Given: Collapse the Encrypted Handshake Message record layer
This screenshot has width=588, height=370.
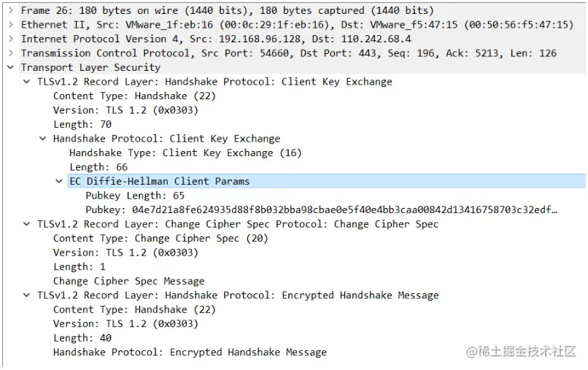Looking at the screenshot, I should [27, 296].
